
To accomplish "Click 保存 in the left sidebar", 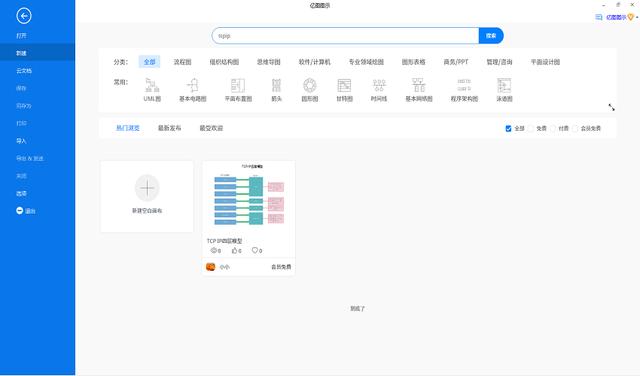I will 21,88.
